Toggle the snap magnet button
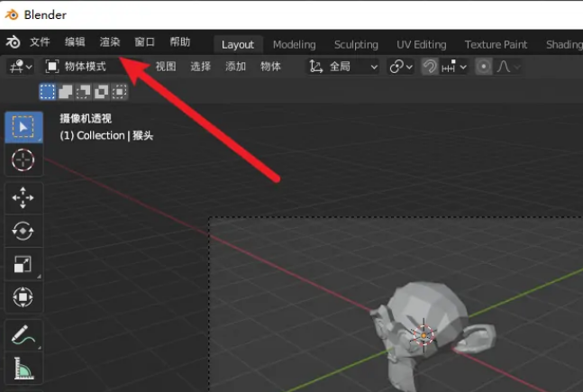Screen dimensions: 583x392 point(430,67)
